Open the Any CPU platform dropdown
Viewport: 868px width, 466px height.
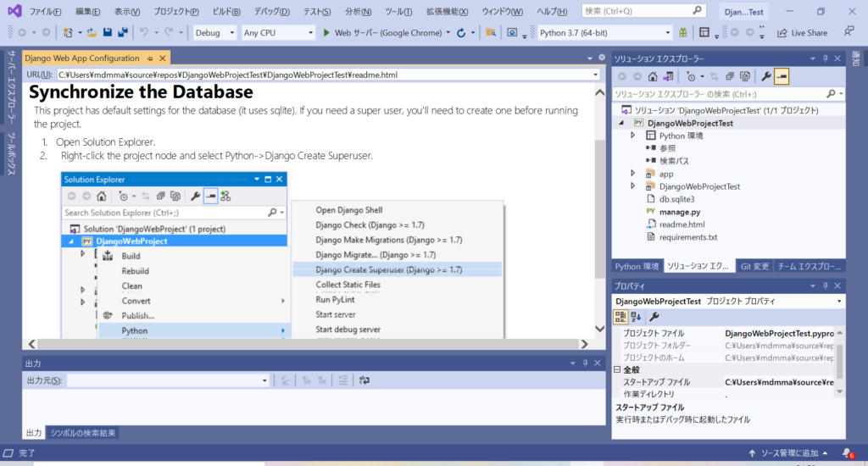(x=278, y=33)
